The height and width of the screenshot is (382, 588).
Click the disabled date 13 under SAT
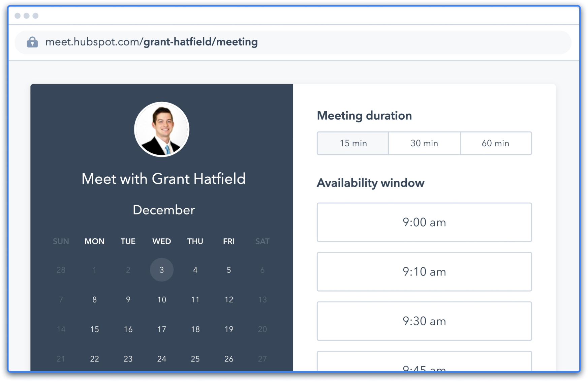coord(262,299)
